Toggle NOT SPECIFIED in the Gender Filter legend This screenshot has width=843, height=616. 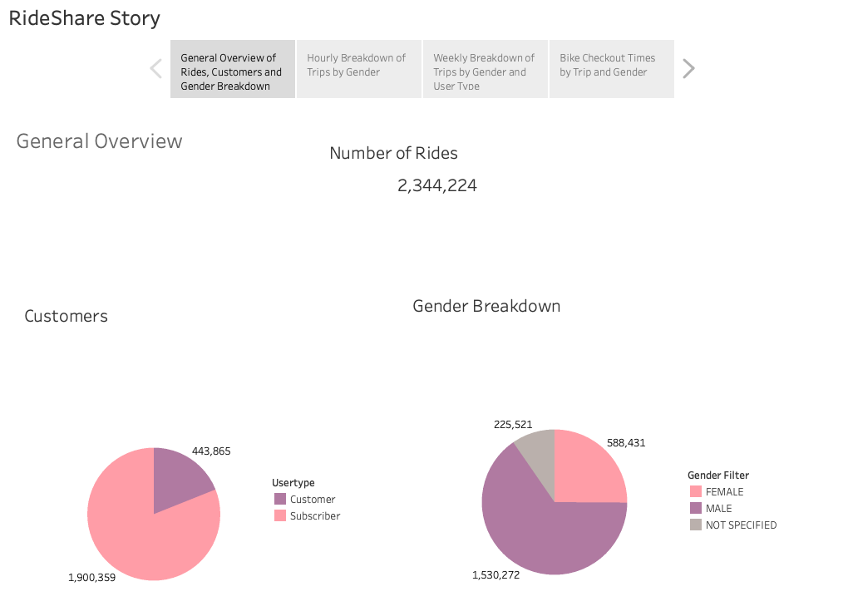click(x=733, y=525)
